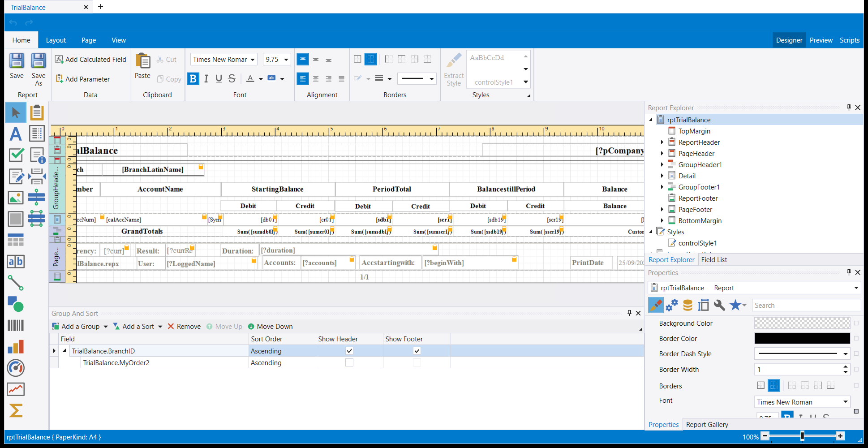Click the Save report icon
The height and width of the screenshot is (448, 868).
17,66
